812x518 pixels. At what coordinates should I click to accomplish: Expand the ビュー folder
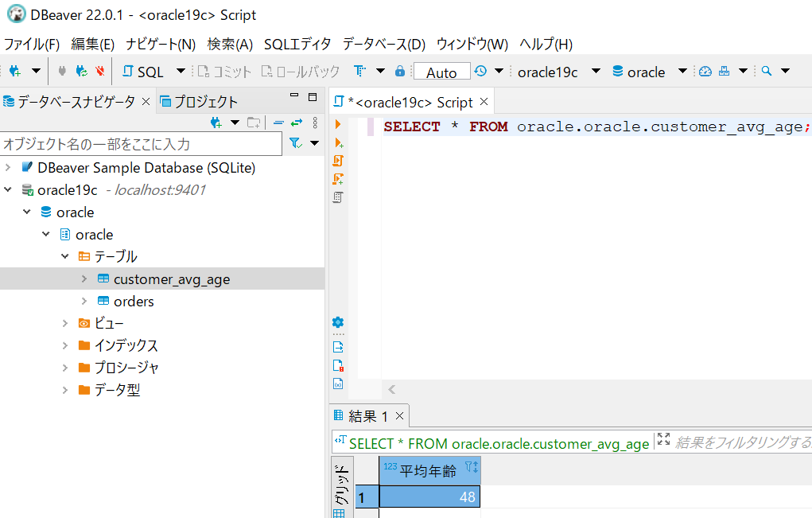pyautogui.click(x=64, y=323)
